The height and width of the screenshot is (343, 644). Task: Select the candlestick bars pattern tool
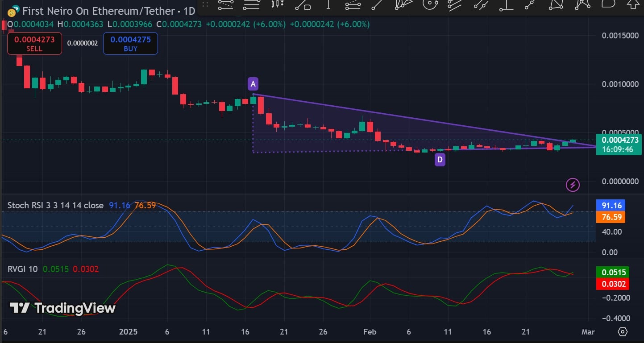[x=277, y=4]
